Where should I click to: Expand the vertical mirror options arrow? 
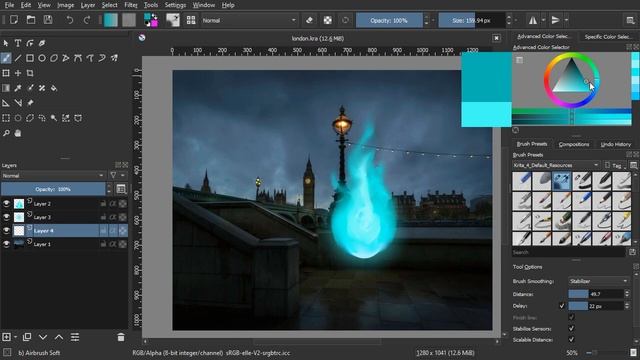[x=567, y=20]
